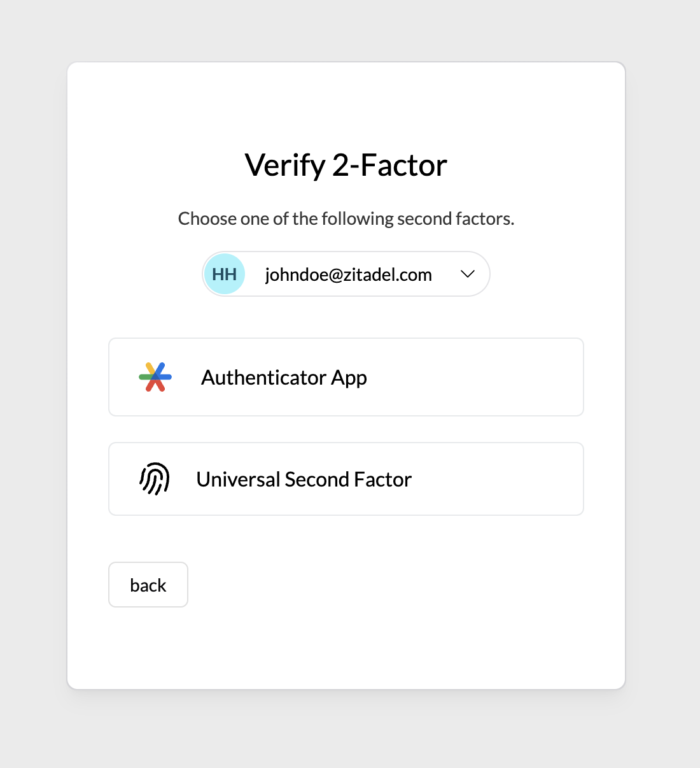Click the 'Universal Second Factor' text label
This screenshot has height=768, width=700.
coord(304,480)
